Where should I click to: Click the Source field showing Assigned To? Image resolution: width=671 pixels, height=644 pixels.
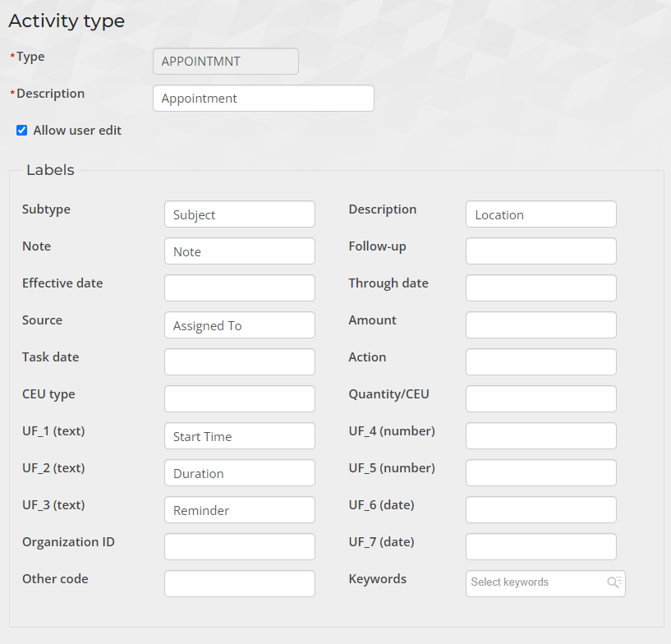point(239,324)
